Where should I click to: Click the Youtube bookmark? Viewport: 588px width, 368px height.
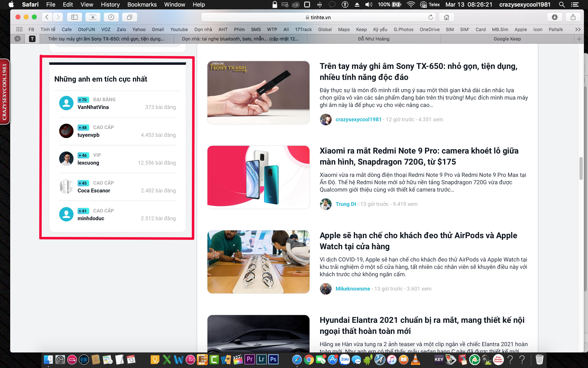[x=179, y=29]
